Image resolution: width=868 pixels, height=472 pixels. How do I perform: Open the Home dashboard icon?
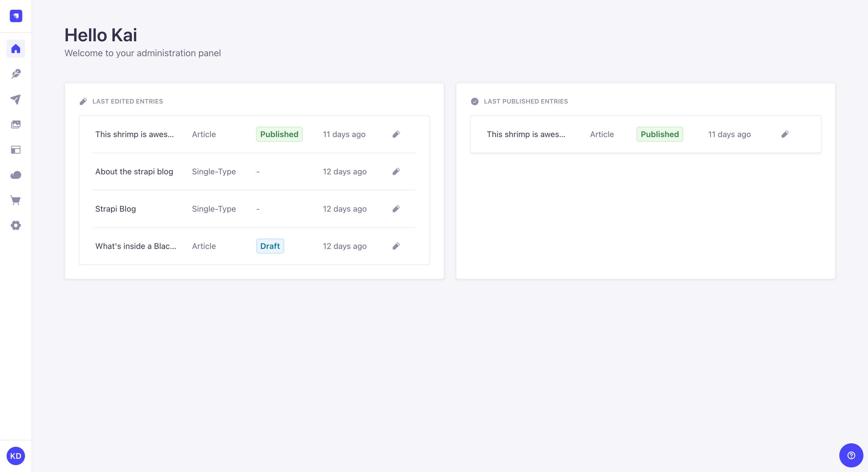16,49
